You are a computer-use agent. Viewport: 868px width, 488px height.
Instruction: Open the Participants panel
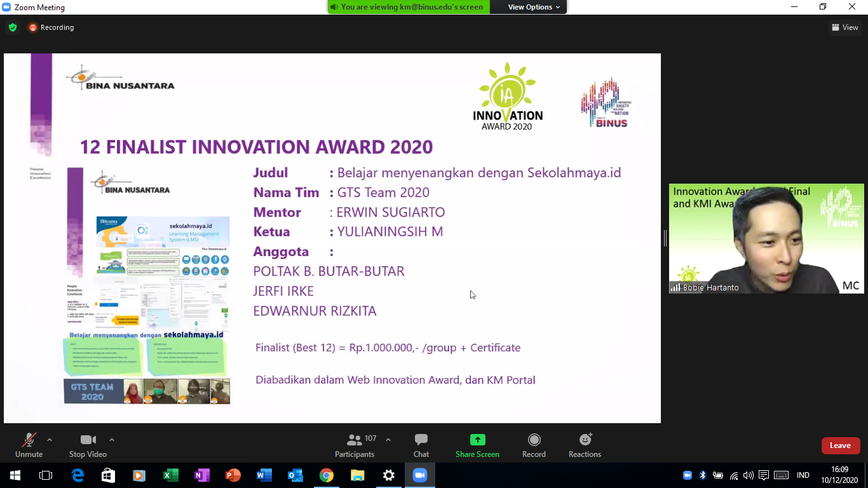pos(355,445)
